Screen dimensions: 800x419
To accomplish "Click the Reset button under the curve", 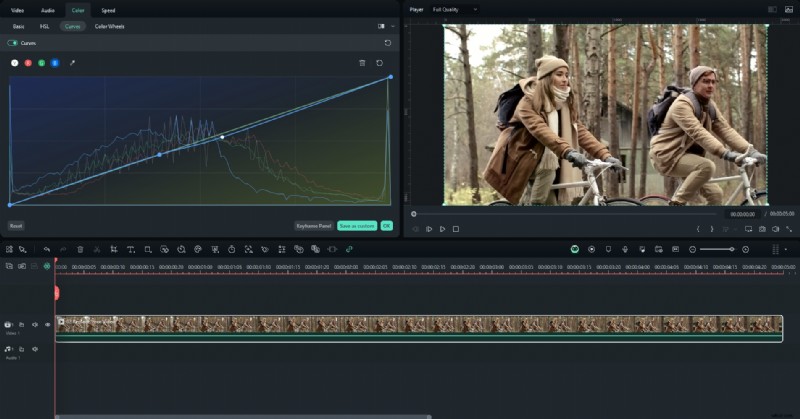I will click(x=16, y=226).
